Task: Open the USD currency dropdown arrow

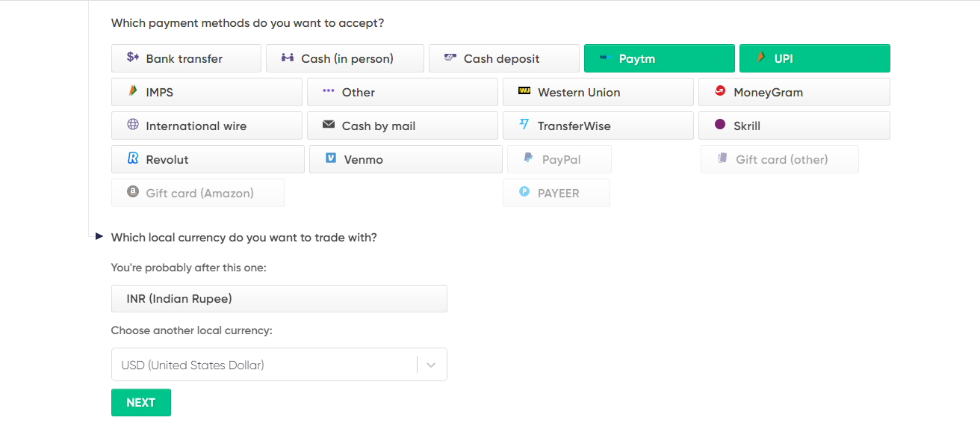Action: 431,365
